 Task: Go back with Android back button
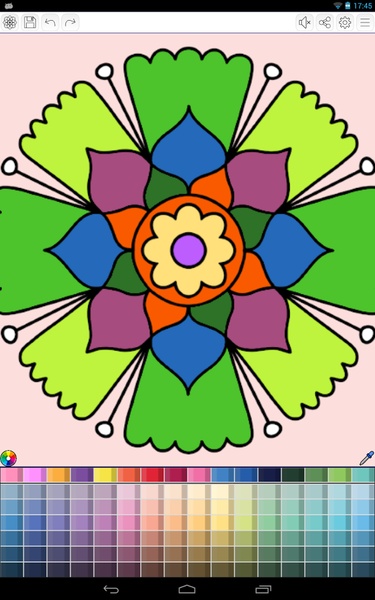tap(111, 589)
